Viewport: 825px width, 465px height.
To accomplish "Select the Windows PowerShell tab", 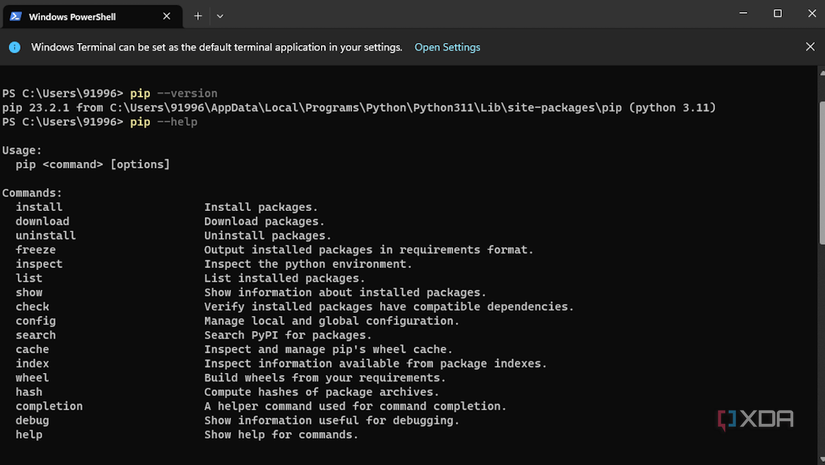I will [x=85, y=17].
